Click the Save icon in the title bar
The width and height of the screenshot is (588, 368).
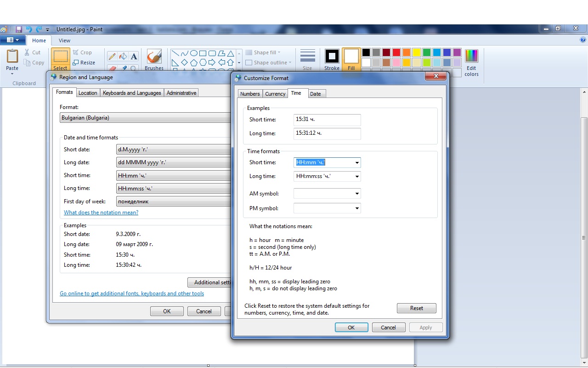coord(19,29)
